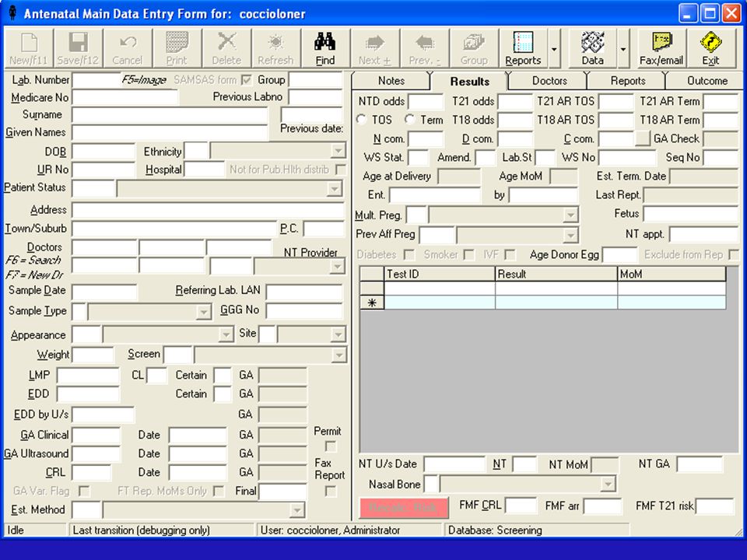This screenshot has width=747, height=560.
Task: Tick the FT Rep. MoMs Only checkbox
Action: (x=219, y=491)
